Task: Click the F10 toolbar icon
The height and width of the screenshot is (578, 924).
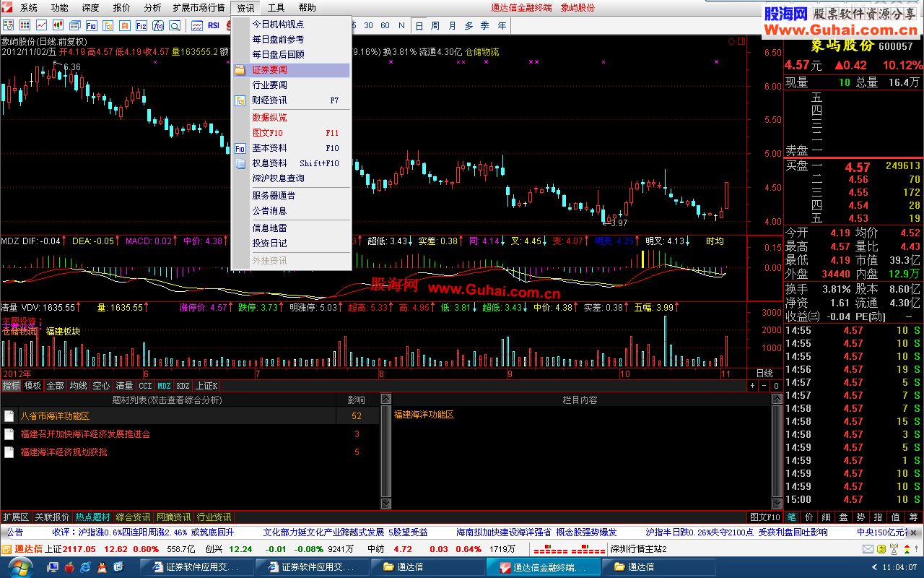Action: [92, 25]
